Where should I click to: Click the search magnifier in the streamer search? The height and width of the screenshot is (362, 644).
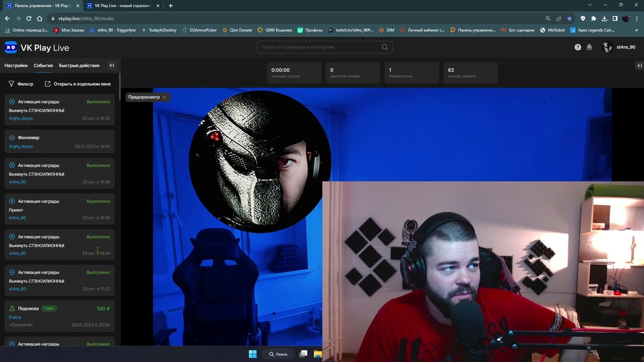(385, 47)
